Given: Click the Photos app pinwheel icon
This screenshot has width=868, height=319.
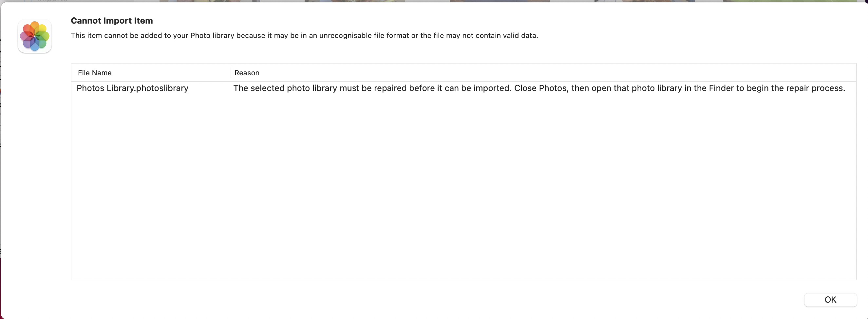Looking at the screenshot, I should [35, 36].
